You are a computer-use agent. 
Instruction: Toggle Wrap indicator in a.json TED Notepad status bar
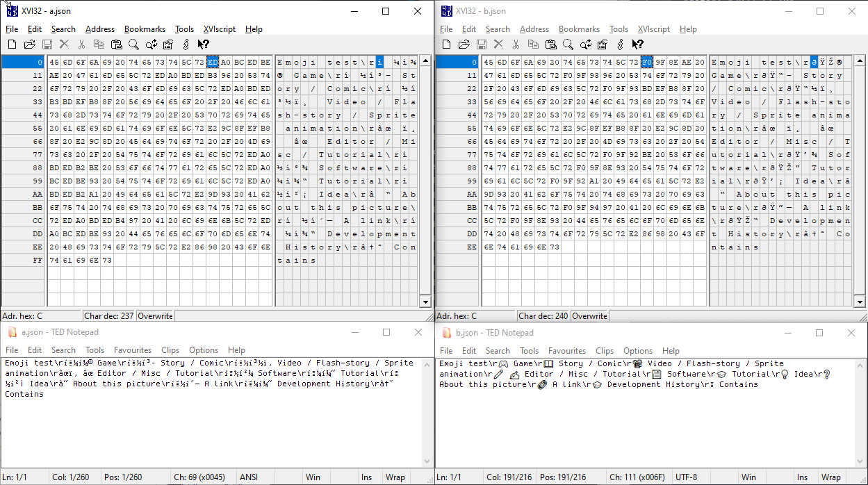coord(395,477)
